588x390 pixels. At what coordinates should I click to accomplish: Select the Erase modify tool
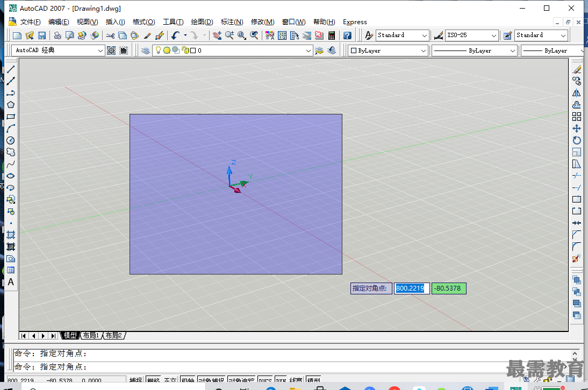(x=577, y=69)
